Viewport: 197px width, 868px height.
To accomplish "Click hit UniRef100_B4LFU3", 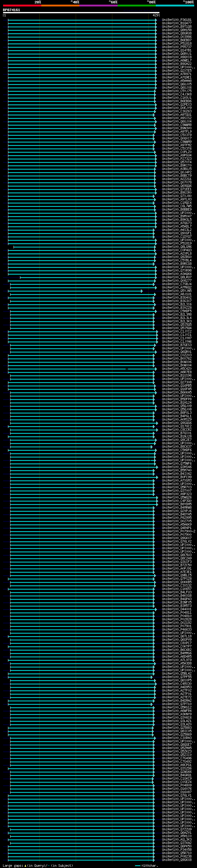I will click(176, 592).
